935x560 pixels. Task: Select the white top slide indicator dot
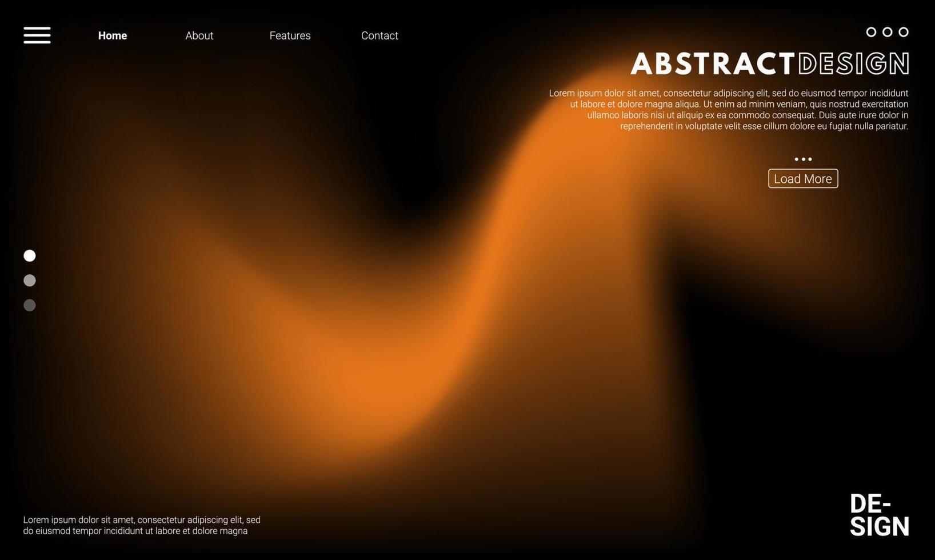pyautogui.click(x=30, y=255)
